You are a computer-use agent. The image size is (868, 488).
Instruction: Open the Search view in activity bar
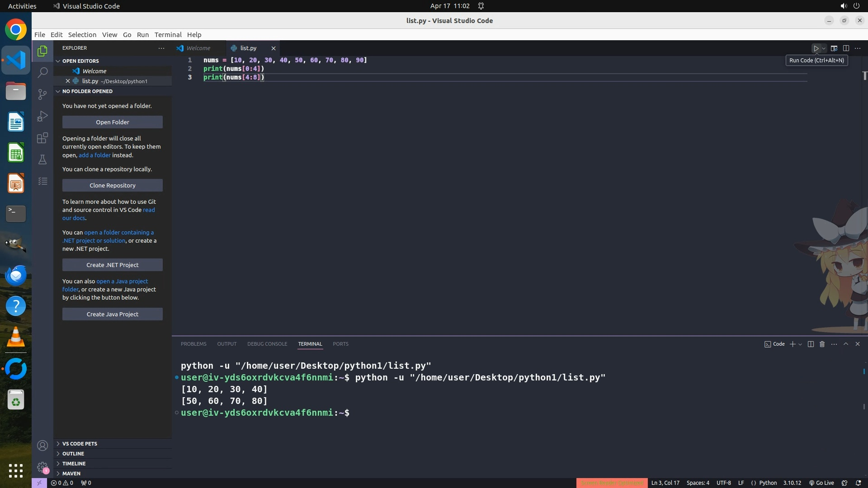click(x=42, y=72)
